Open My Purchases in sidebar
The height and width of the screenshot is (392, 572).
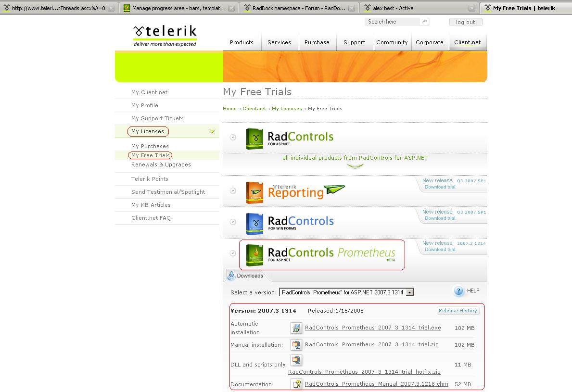pos(150,146)
